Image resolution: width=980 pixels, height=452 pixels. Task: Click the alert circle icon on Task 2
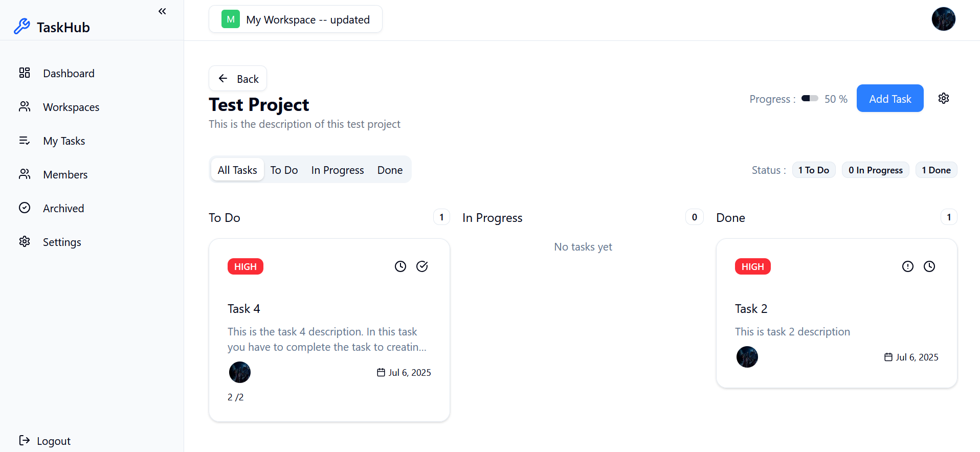tap(908, 266)
